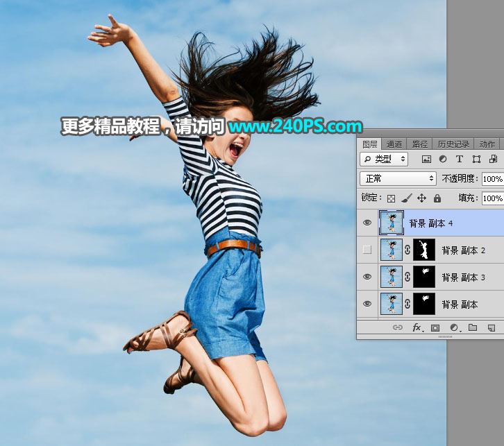Switch to the 通道 tab
This screenshot has height=446, width=504.
394,144
